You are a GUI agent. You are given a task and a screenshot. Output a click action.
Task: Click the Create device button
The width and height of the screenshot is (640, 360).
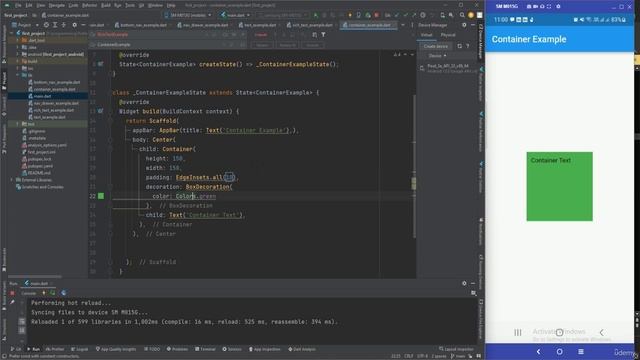click(436, 46)
